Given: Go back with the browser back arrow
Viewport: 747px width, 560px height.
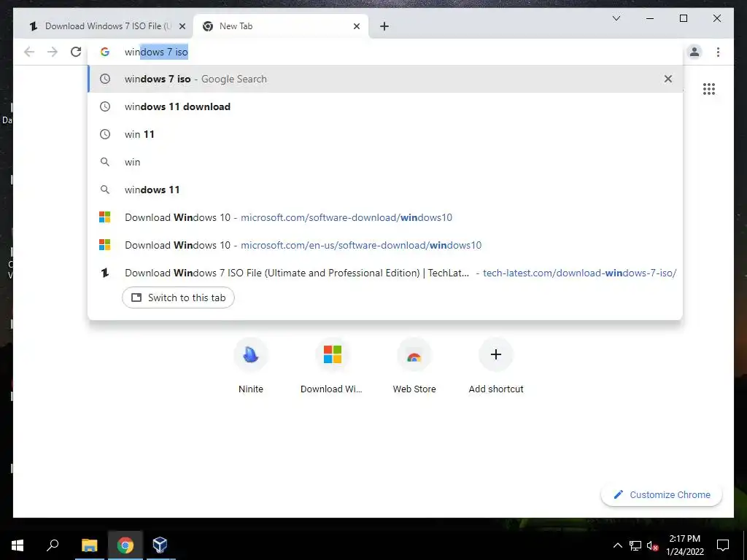Looking at the screenshot, I should pos(29,52).
